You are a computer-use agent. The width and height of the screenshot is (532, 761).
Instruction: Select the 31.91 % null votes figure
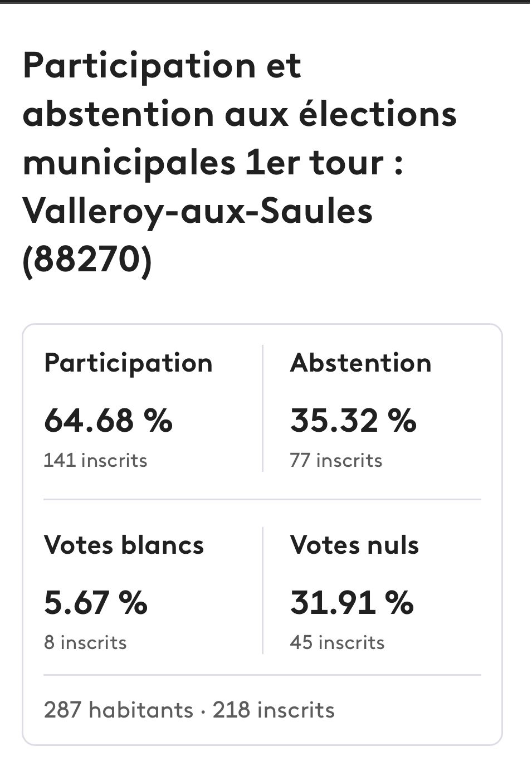(352, 602)
